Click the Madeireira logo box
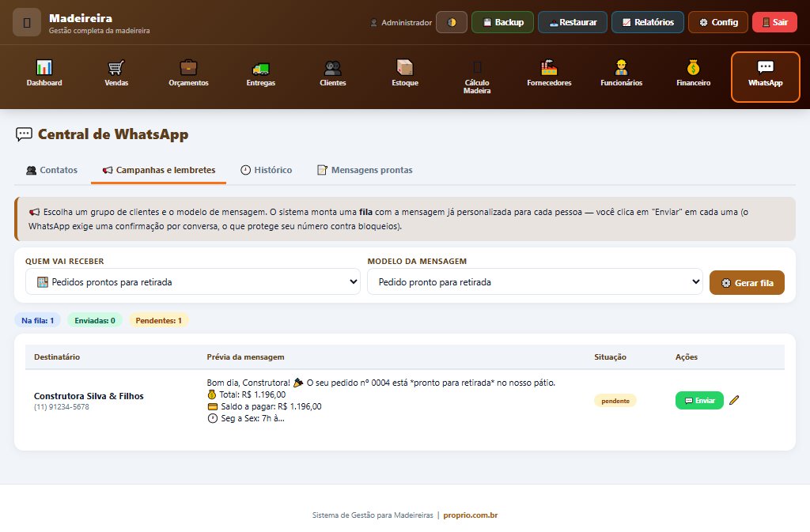810x532 pixels. (27, 22)
